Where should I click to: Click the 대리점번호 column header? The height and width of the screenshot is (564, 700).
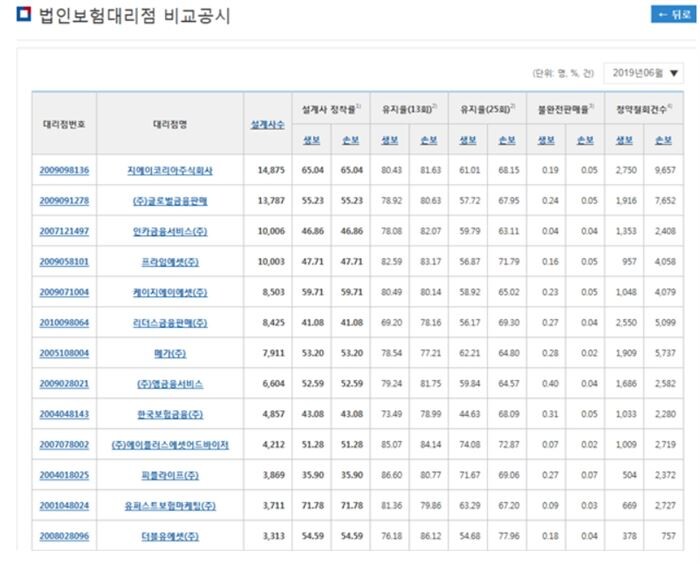(x=64, y=124)
